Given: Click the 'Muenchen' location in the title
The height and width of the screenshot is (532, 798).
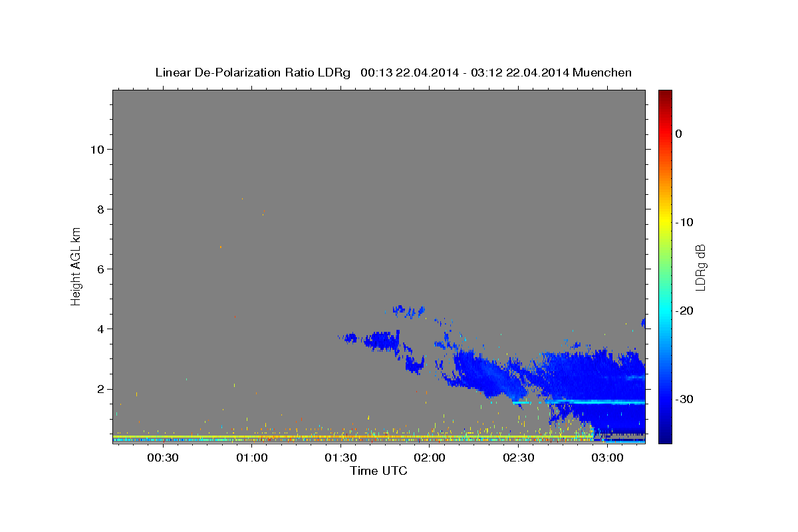Looking at the screenshot, I should click(602, 72).
